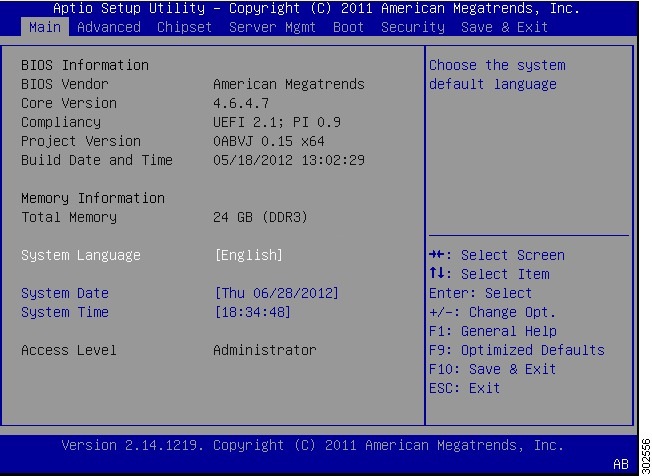Screen dimensions: 652x476
Task: Click the 24 GB (DDR3) value
Action: pyautogui.click(x=260, y=217)
